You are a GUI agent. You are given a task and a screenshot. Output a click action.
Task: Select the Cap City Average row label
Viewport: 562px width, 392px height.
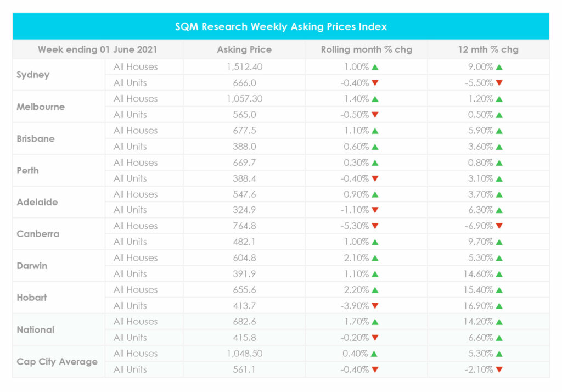pyautogui.click(x=57, y=362)
